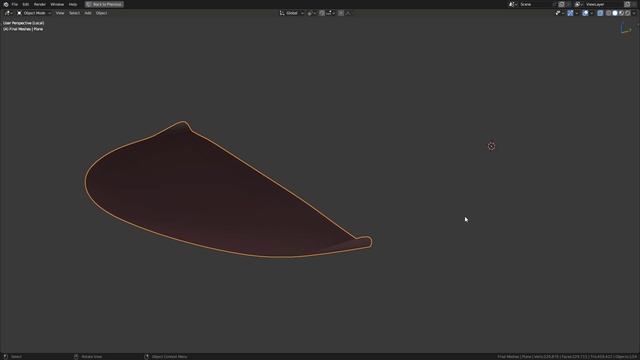The image size is (640, 360).
Task: Click the Select mouse hint icon
Action: click(x=5, y=357)
